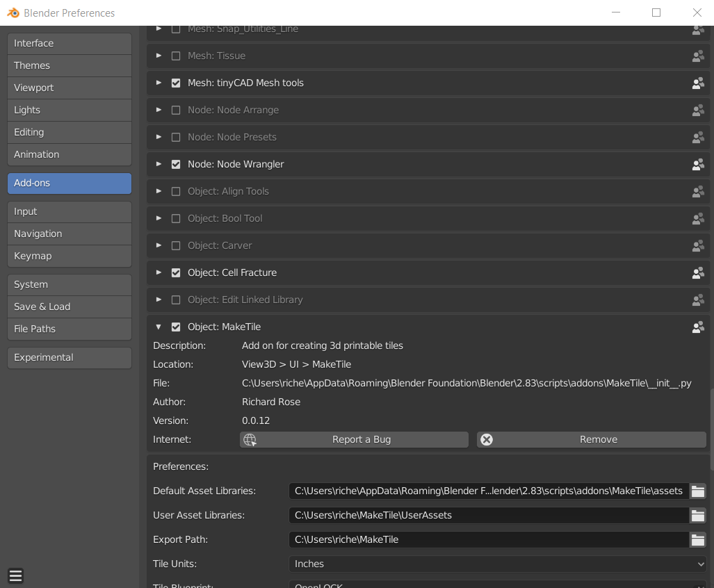Expand Object: Edit Linked Library details

click(x=159, y=300)
